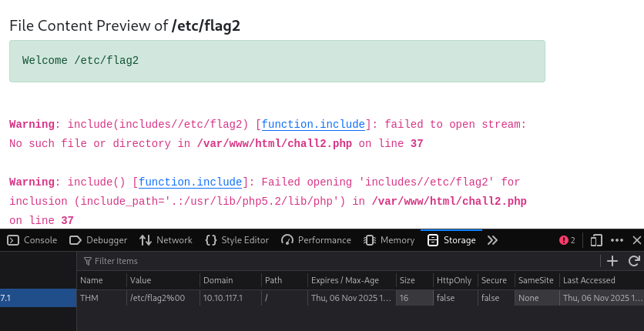Screen dimensions: 644x331
Task: Follow the first function.include link
Action: (314, 124)
